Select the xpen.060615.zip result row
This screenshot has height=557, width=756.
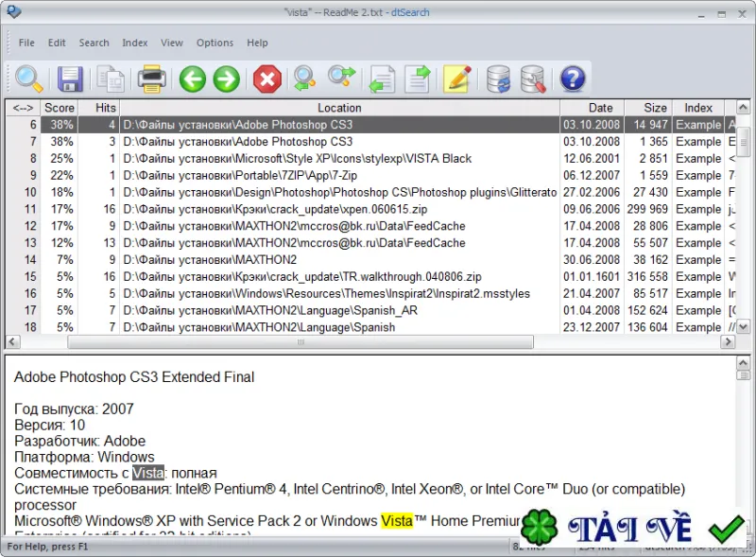[x=370, y=209]
